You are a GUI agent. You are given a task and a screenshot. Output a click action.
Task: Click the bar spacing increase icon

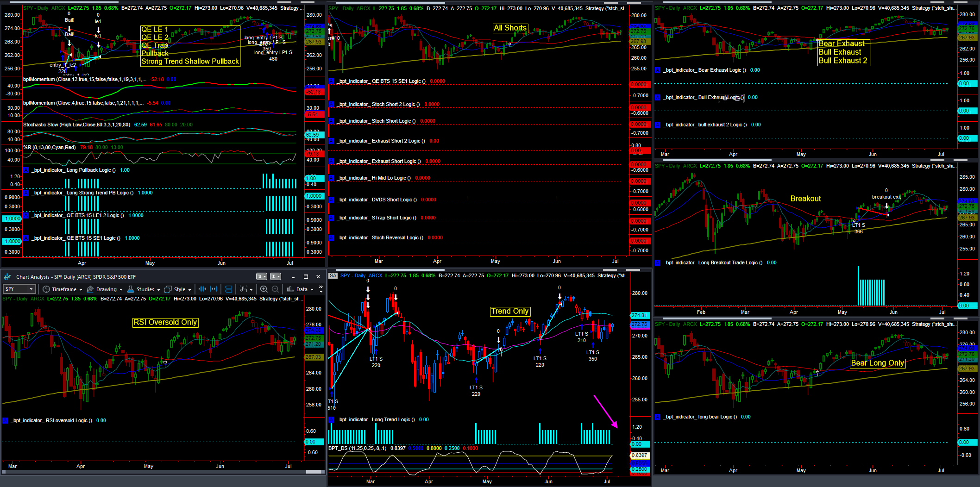[x=214, y=289]
